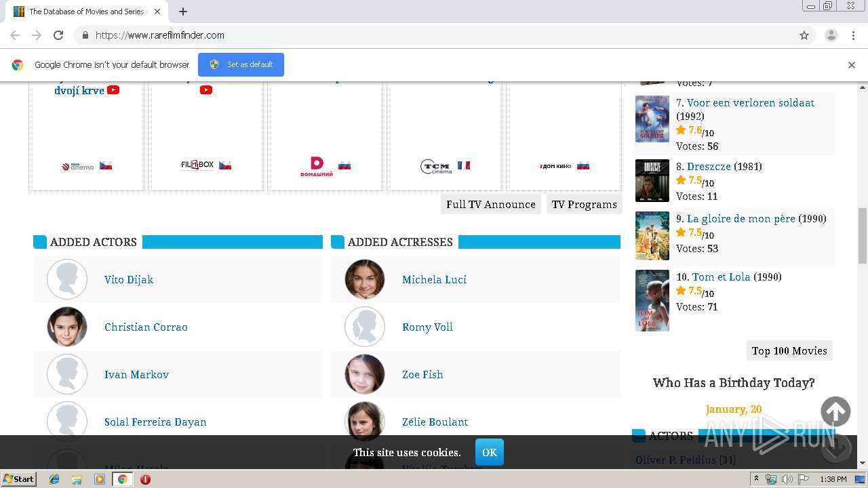The height and width of the screenshot is (488, 868).
Task: Click the red Opera taskbar icon
Action: (x=145, y=479)
